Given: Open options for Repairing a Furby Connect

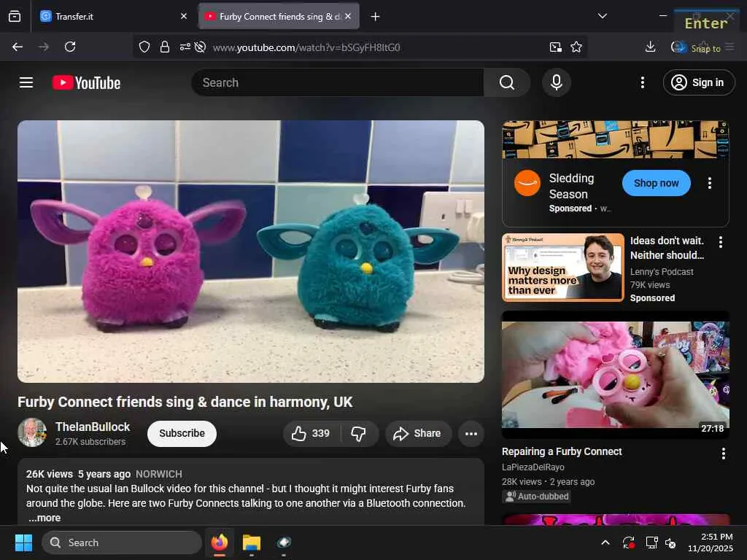Looking at the screenshot, I should (x=723, y=454).
